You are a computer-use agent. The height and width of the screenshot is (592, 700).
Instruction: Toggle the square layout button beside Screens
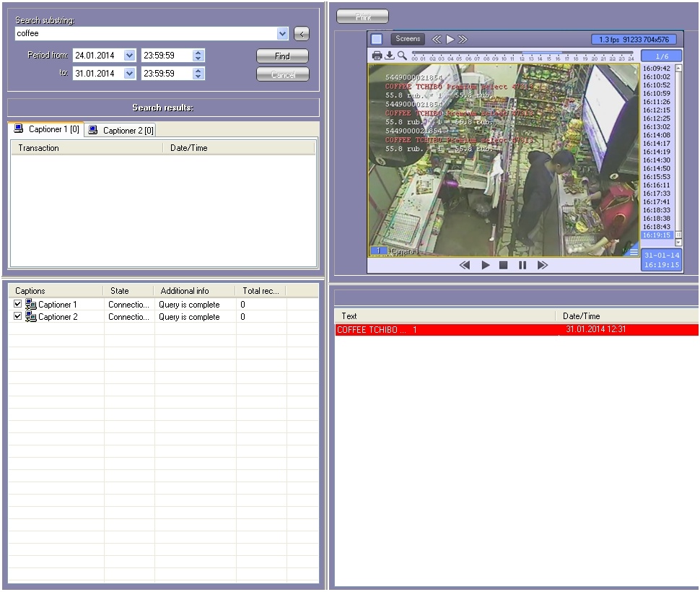377,39
